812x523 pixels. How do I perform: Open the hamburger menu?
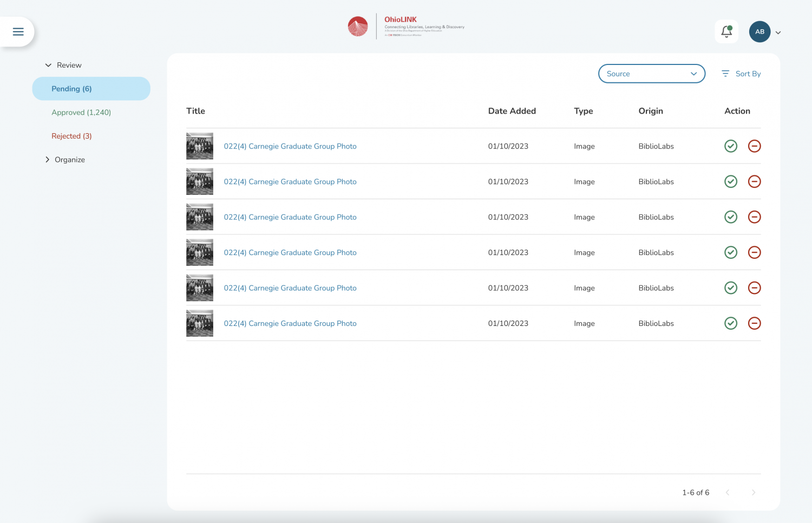click(18, 32)
